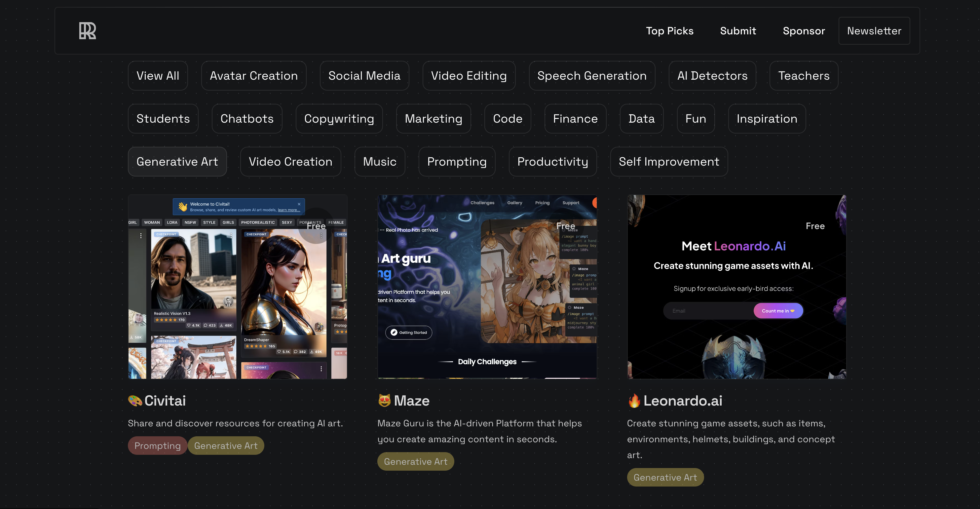Filter by Avatar Creation
The image size is (980, 509).
tap(254, 76)
